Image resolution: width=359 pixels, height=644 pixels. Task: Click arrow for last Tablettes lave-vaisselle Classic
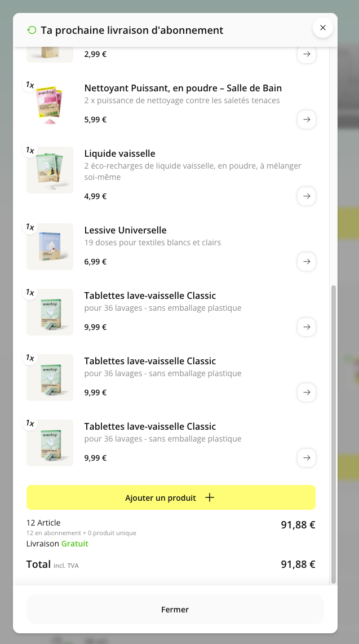point(307,458)
